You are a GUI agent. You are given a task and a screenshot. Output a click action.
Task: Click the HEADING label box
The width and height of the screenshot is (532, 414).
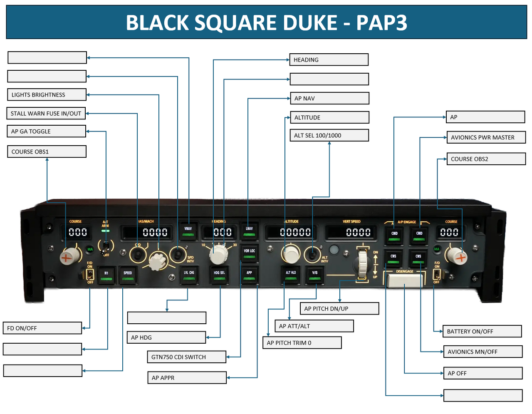pos(329,60)
